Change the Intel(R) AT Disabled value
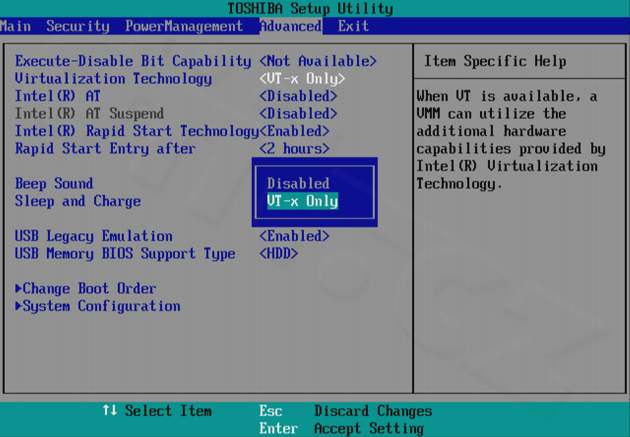The height and width of the screenshot is (437, 630). (298, 96)
